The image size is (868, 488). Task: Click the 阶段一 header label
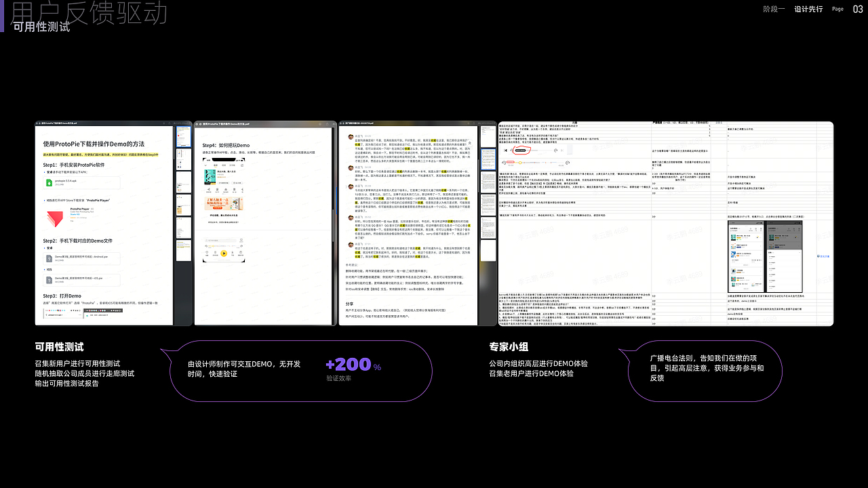click(x=774, y=9)
